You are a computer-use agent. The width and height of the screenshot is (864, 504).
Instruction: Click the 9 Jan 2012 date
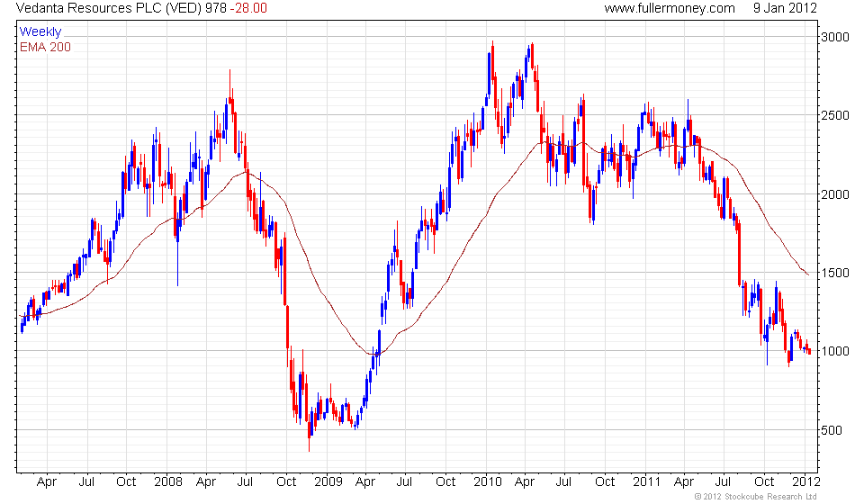[x=785, y=8]
